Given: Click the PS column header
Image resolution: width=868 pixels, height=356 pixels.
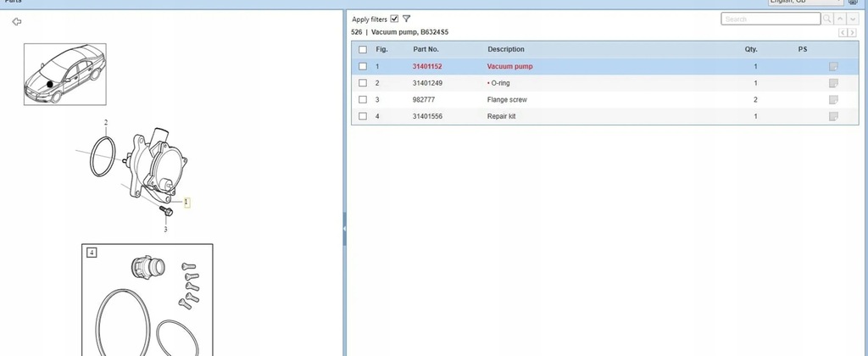Looking at the screenshot, I should 803,49.
